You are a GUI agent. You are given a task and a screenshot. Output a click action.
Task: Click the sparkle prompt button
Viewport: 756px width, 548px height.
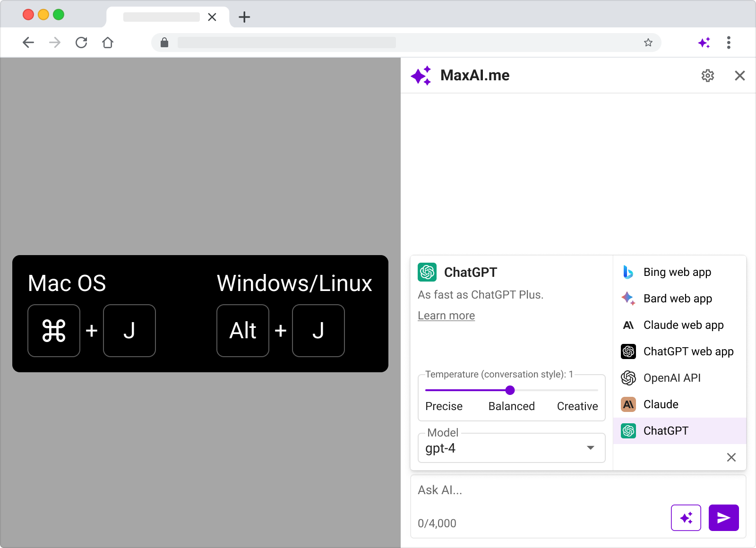(686, 518)
